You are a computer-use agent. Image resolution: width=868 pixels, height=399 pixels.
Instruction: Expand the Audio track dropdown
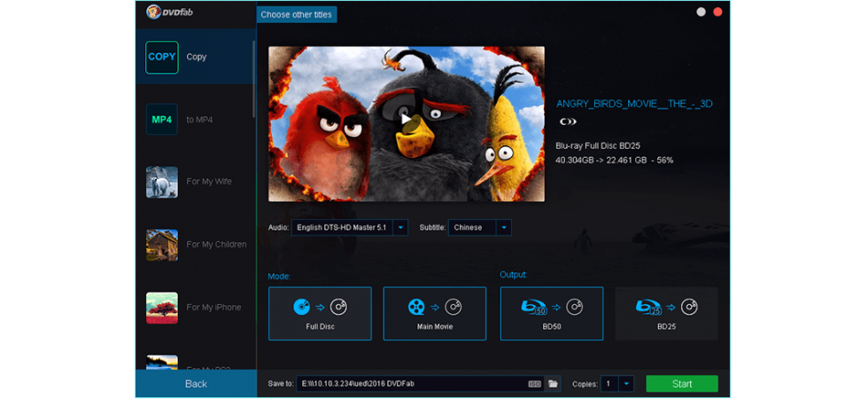click(x=400, y=227)
